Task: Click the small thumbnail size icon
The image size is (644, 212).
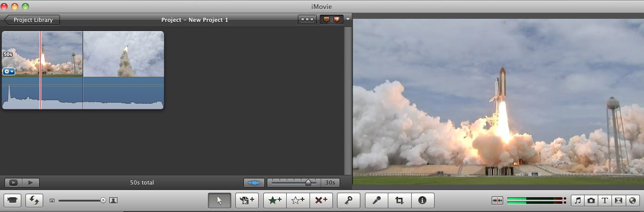Action: (x=52, y=201)
